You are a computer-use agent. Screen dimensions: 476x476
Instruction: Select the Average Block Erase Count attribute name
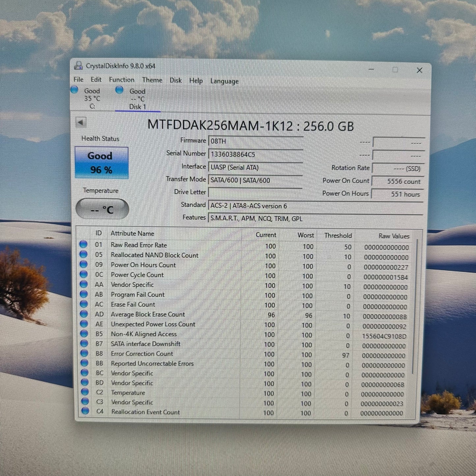tap(148, 314)
